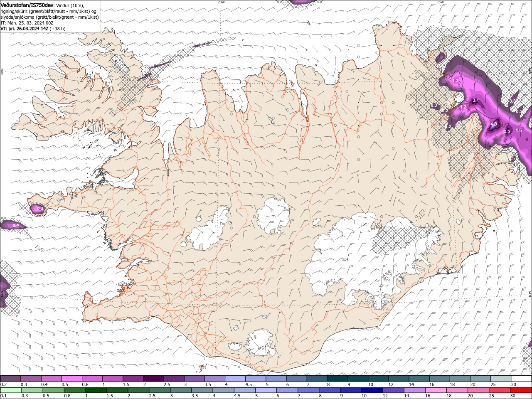Select the violet 3 swatch in snow legend
This screenshot has height=399, width=532.
pyautogui.click(x=195, y=379)
